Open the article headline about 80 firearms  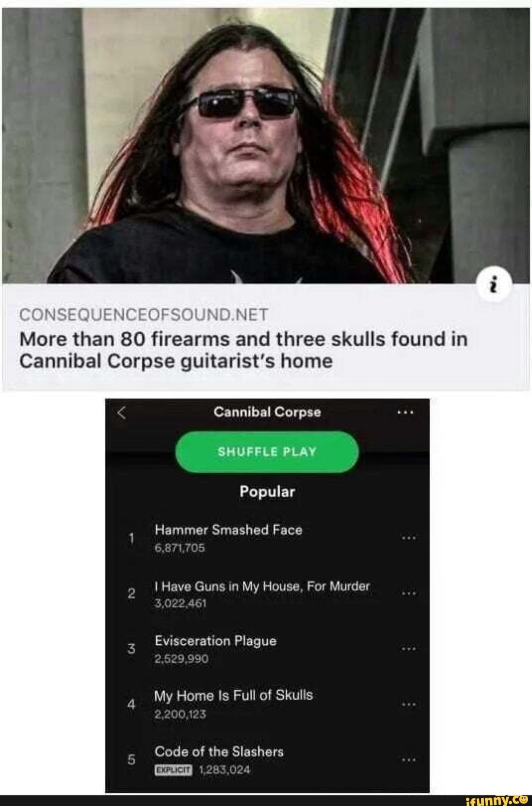243,350
